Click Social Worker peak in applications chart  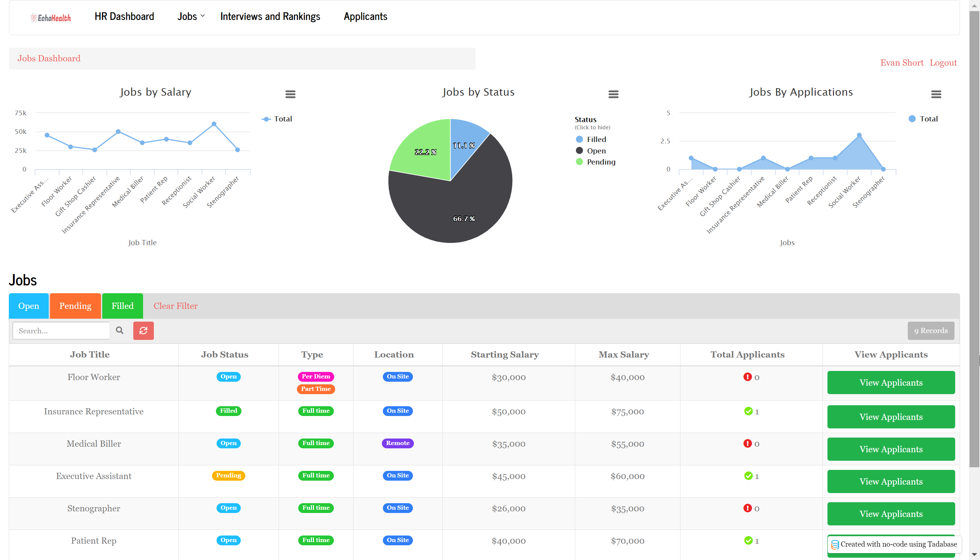859,136
